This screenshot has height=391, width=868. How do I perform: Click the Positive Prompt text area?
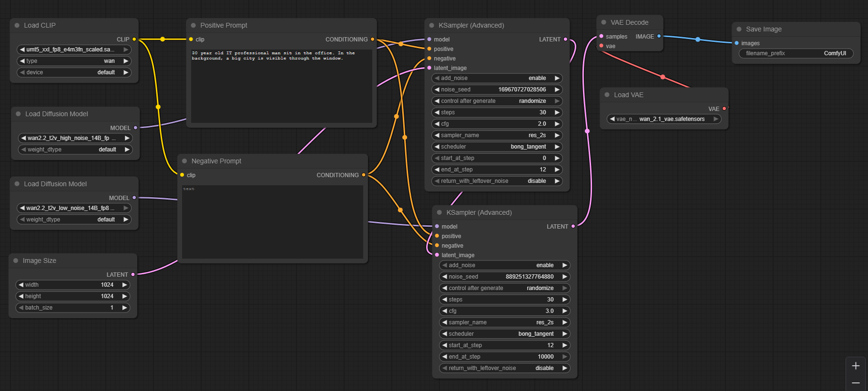(x=281, y=86)
